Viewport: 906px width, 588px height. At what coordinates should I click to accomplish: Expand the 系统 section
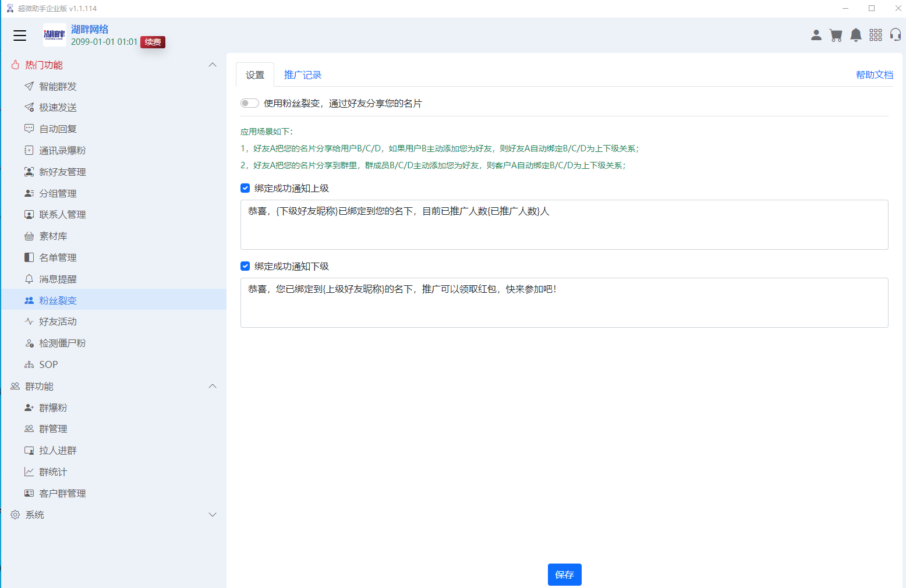coord(213,515)
